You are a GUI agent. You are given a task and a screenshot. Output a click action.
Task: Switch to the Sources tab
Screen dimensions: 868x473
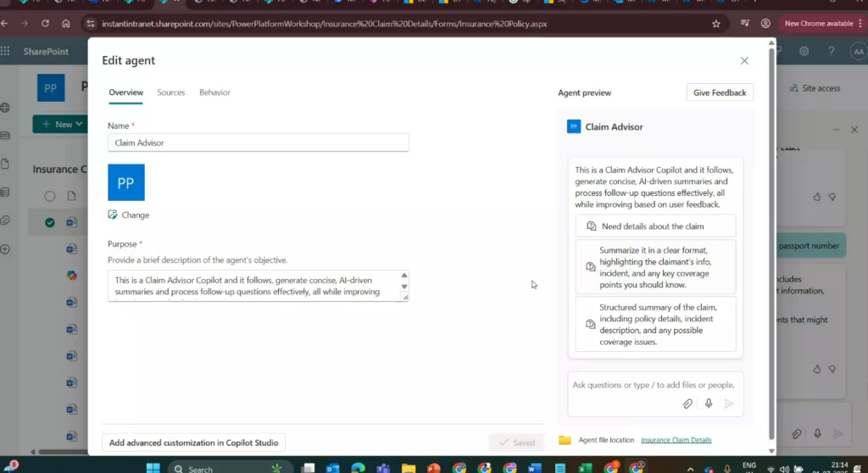(170, 92)
